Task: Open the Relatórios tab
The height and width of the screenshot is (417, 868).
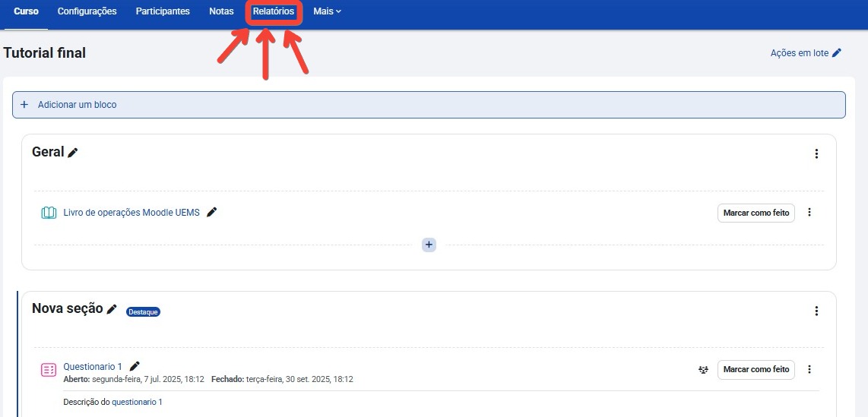Action: tap(274, 11)
